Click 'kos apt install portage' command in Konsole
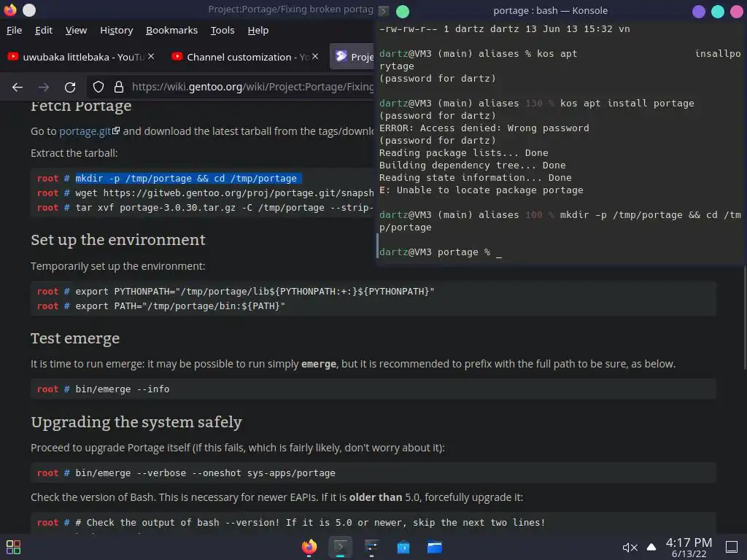Image resolution: width=747 pixels, height=560 pixels. click(627, 104)
